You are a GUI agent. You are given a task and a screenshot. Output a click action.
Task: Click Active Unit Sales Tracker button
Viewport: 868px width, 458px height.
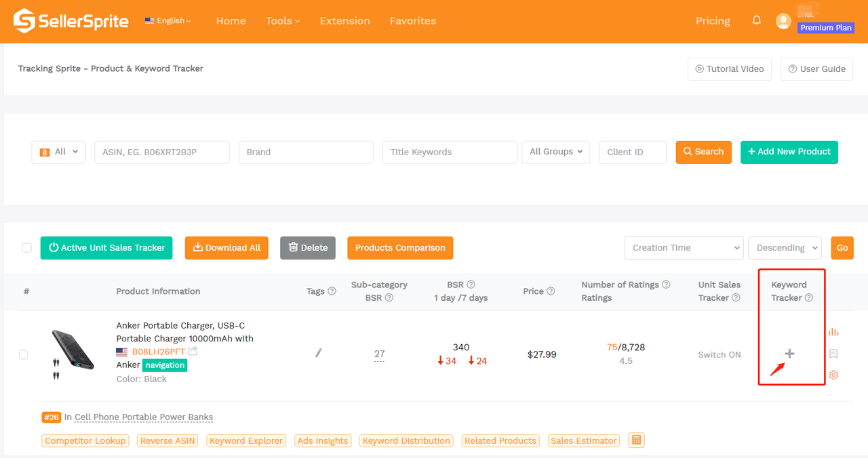pyautogui.click(x=106, y=248)
